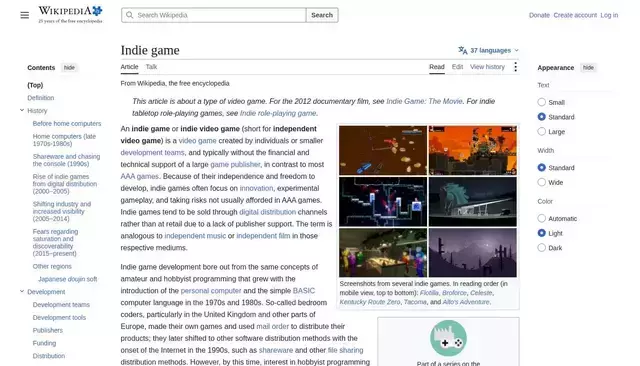The height and width of the screenshot is (366, 640).
Task: Open the Flotilla screenshot thumbnail
Action: (383, 151)
